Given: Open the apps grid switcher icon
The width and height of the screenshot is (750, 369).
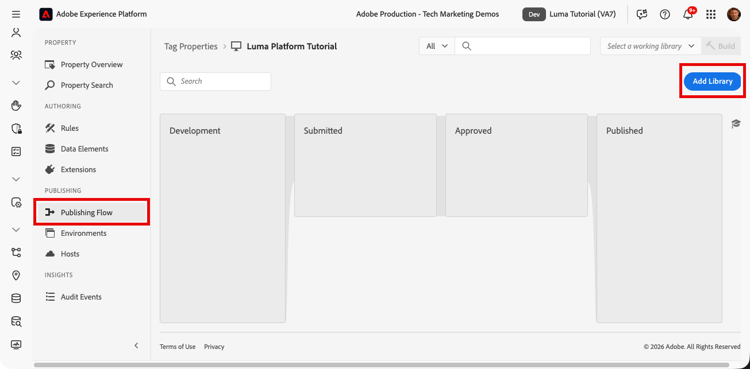Looking at the screenshot, I should (711, 14).
